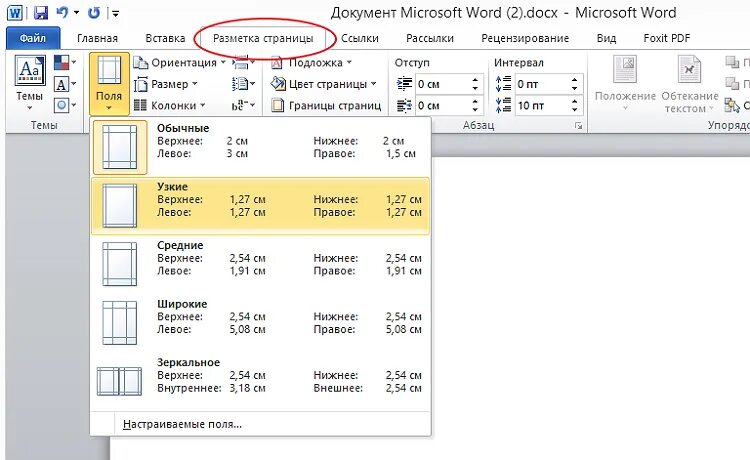Open the Колонки columns dropdown
Screen dimensions: 750x460
(x=169, y=105)
